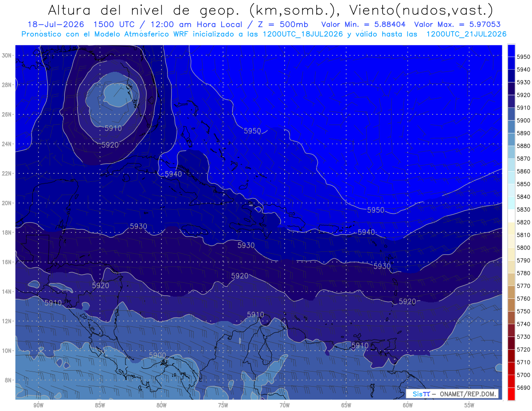Click the 5720 value on the color legend
Viewport: 532px width, 411px height.
(x=523, y=349)
